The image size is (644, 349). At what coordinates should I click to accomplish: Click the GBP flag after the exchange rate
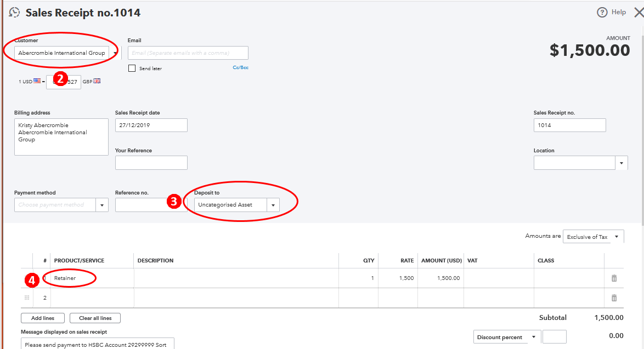pos(98,81)
